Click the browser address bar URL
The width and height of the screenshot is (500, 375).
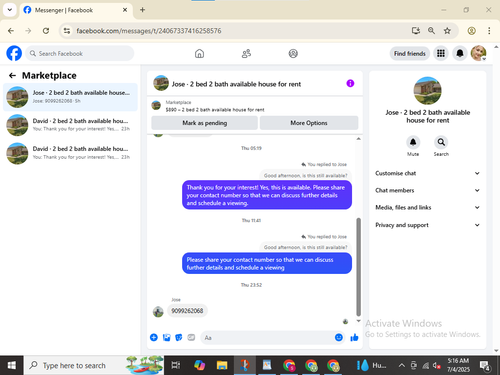tap(149, 31)
